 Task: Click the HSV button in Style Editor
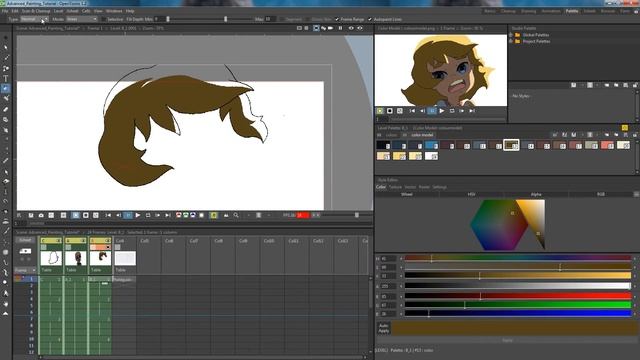point(471,194)
